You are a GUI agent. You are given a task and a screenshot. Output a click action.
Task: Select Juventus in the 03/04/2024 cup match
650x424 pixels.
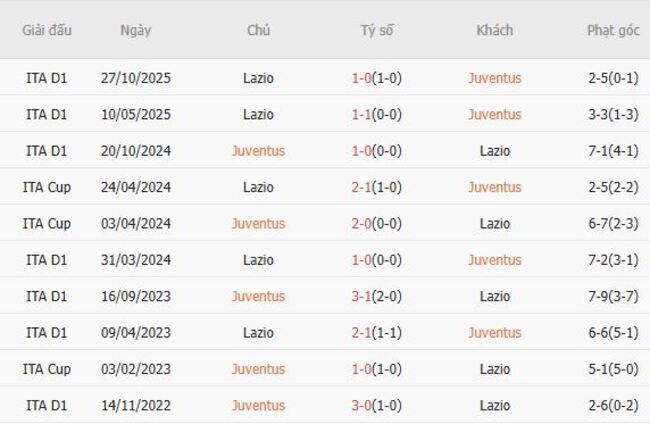[x=258, y=224]
